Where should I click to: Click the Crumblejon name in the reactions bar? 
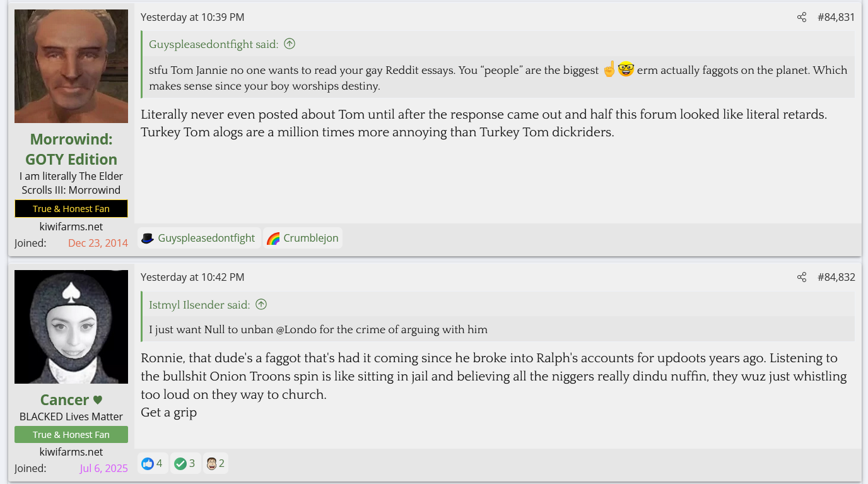(311, 238)
